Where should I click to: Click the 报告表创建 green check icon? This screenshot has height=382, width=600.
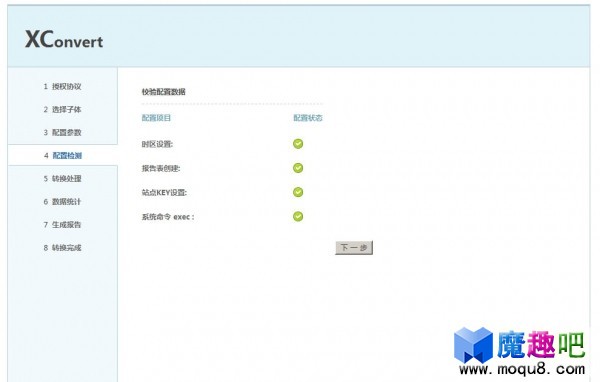pos(298,168)
